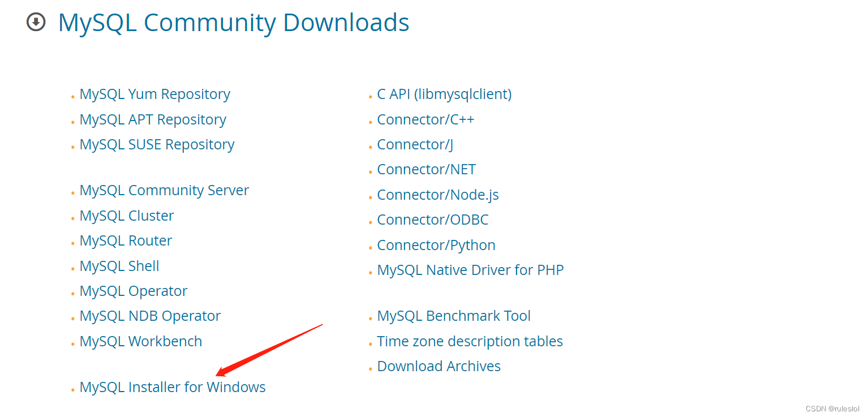
Task: Click Connector/Python link
Action: (x=436, y=245)
